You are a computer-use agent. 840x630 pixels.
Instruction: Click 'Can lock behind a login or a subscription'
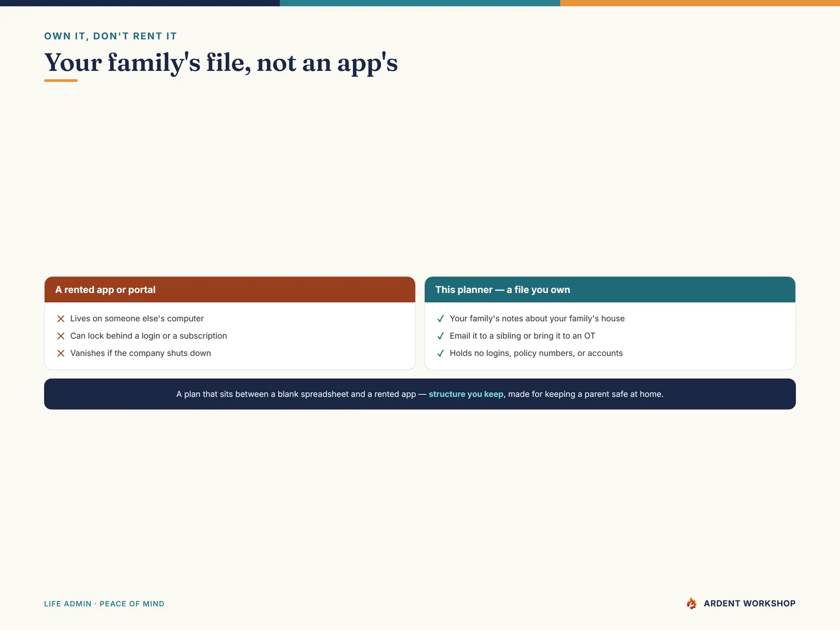149,336
